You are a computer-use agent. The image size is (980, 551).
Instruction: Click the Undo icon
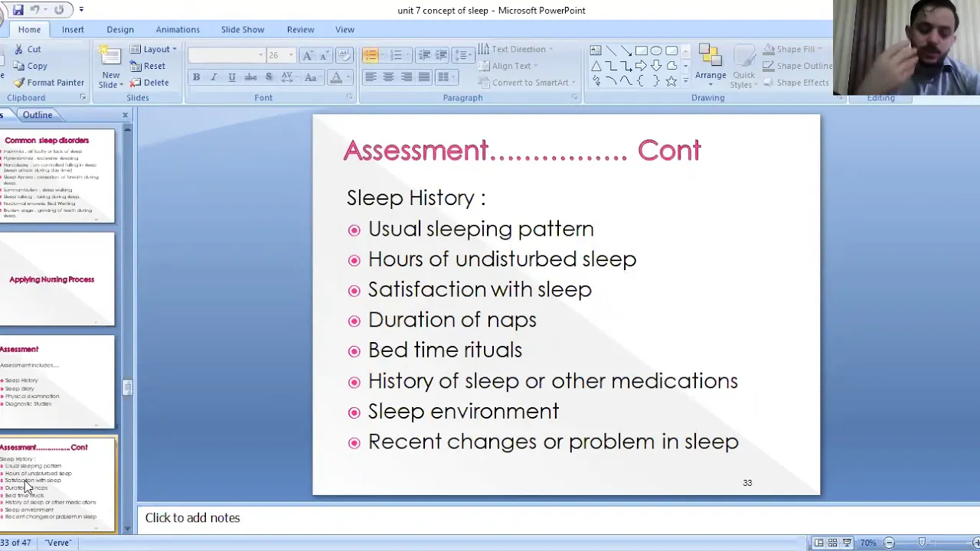[x=35, y=10]
